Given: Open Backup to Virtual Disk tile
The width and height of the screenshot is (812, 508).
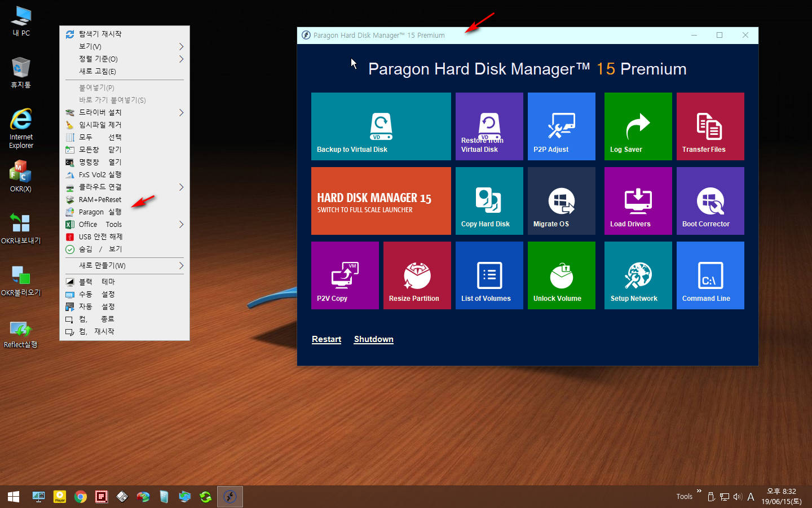Looking at the screenshot, I should 381,126.
